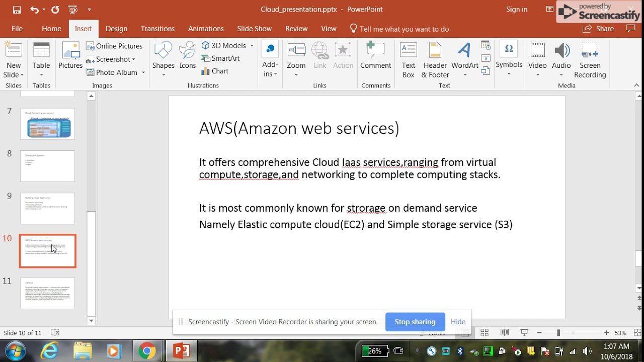Switch to the Transitions tab

coord(157,29)
